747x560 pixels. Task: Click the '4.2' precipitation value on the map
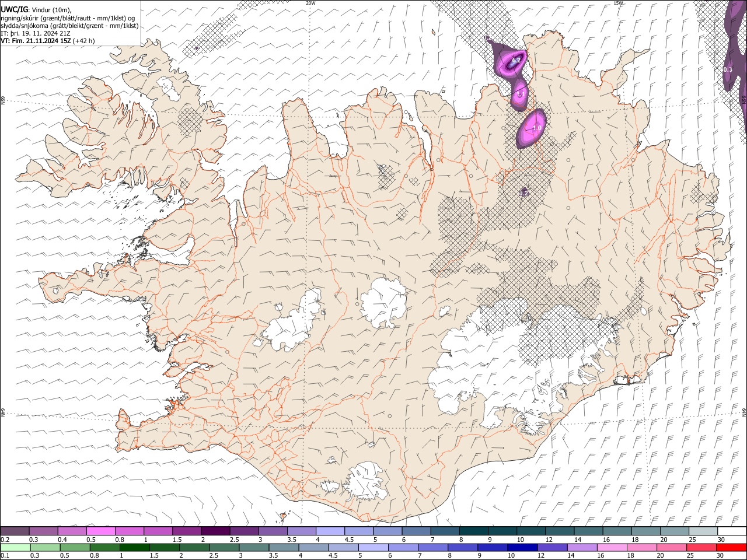click(516, 60)
